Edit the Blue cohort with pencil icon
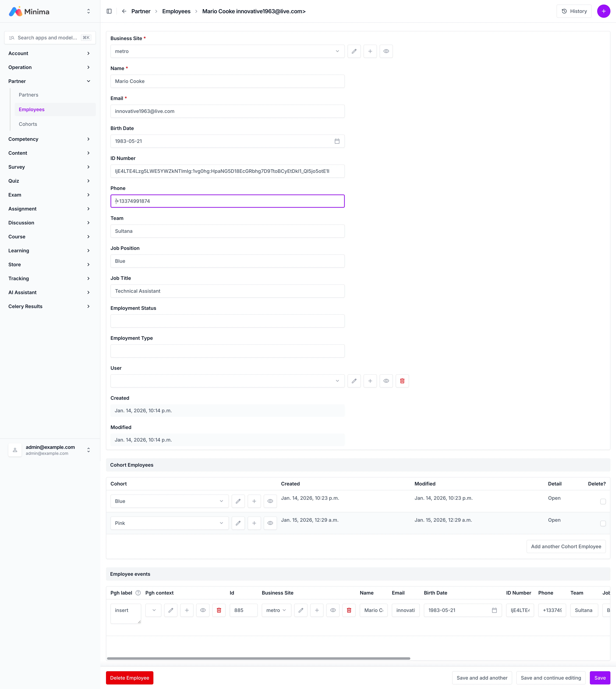Screen dimensions: 616x689 pyautogui.click(x=238, y=501)
